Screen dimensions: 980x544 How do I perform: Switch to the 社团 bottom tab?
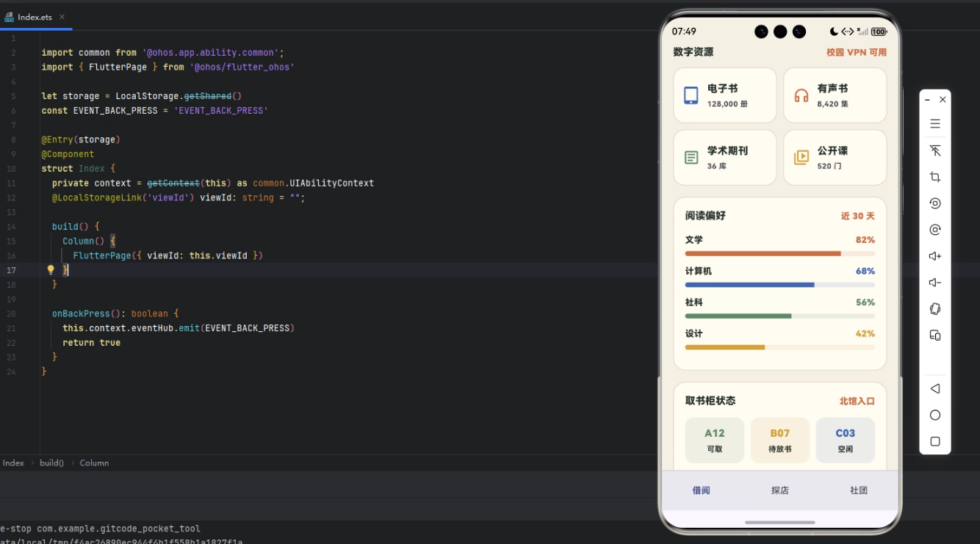point(859,490)
